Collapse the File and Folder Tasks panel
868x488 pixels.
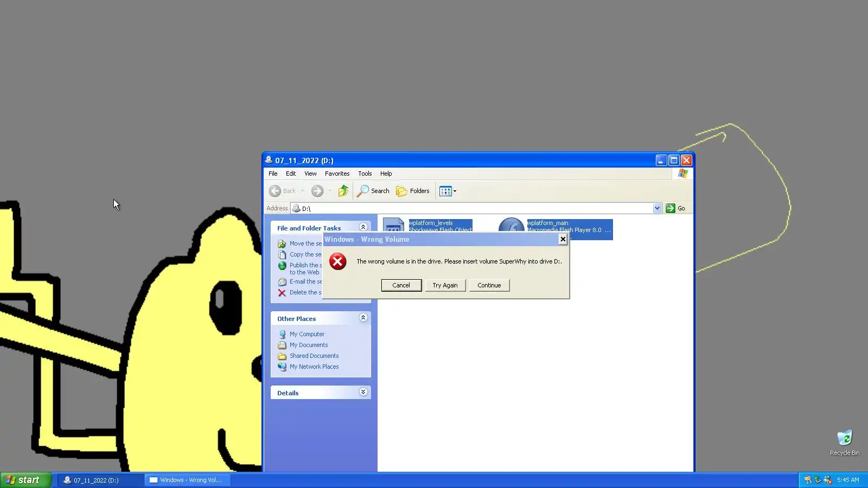click(x=363, y=227)
